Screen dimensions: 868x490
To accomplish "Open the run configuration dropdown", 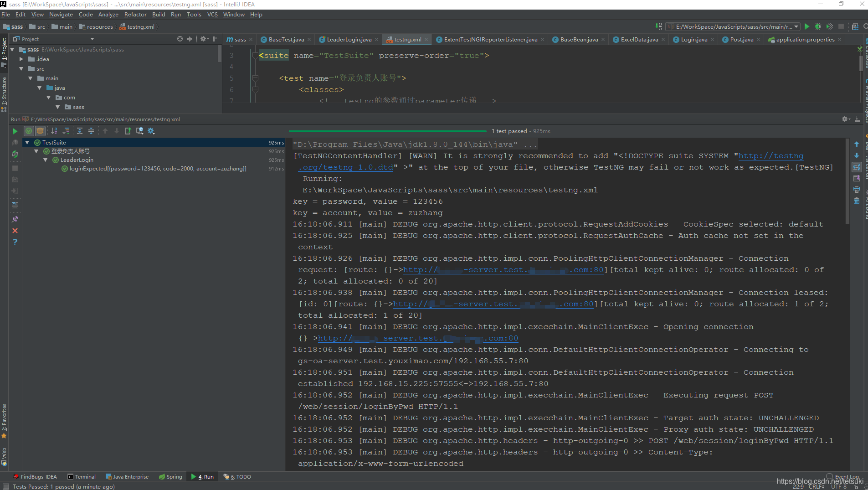I will point(733,27).
